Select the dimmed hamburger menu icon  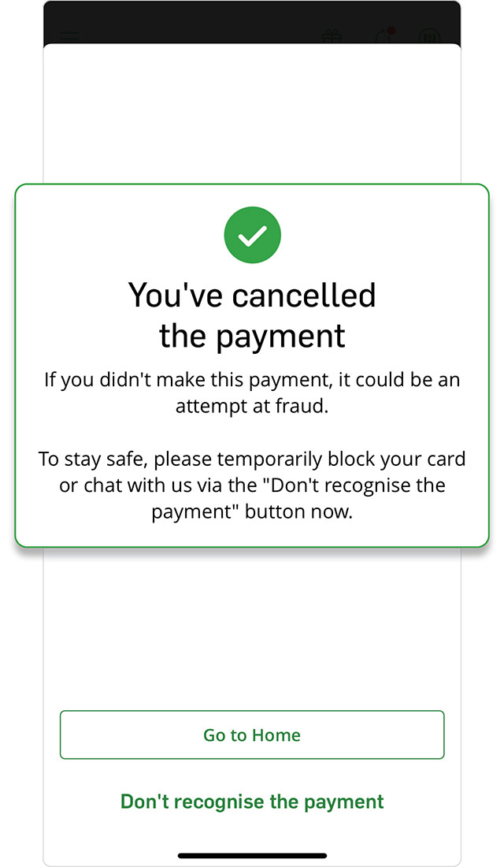click(69, 37)
